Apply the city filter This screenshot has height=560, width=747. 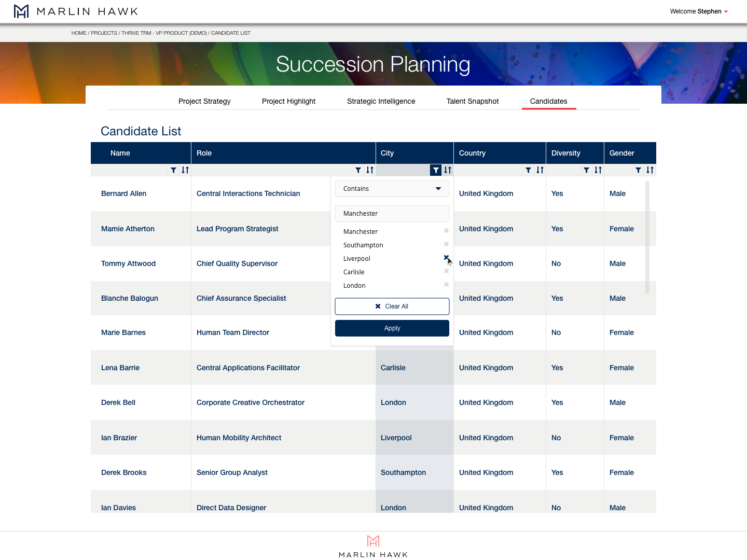(x=392, y=328)
